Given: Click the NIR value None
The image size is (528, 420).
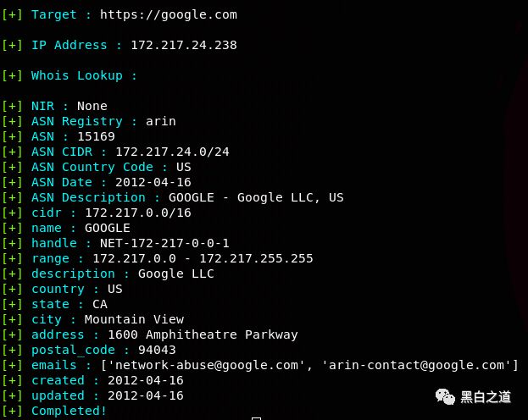Looking at the screenshot, I should (92, 106).
